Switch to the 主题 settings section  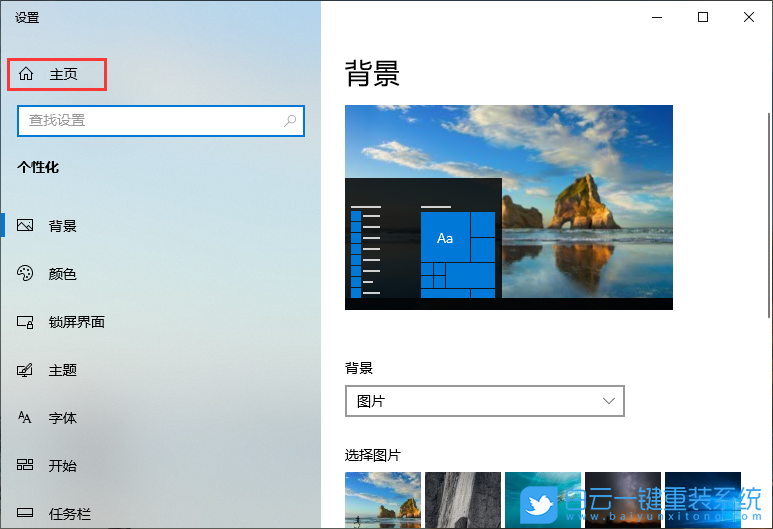[160, 370]
